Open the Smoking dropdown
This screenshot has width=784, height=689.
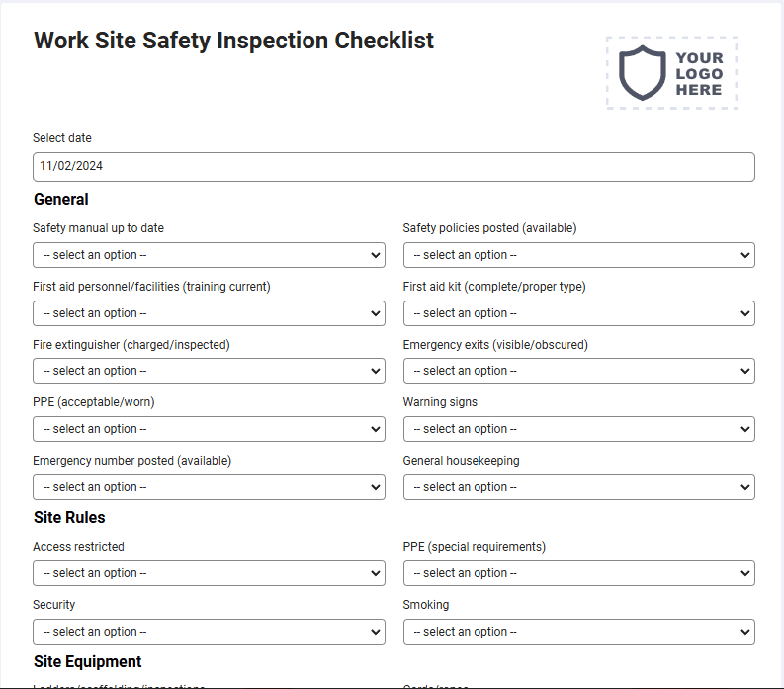(x=579, y=632)
